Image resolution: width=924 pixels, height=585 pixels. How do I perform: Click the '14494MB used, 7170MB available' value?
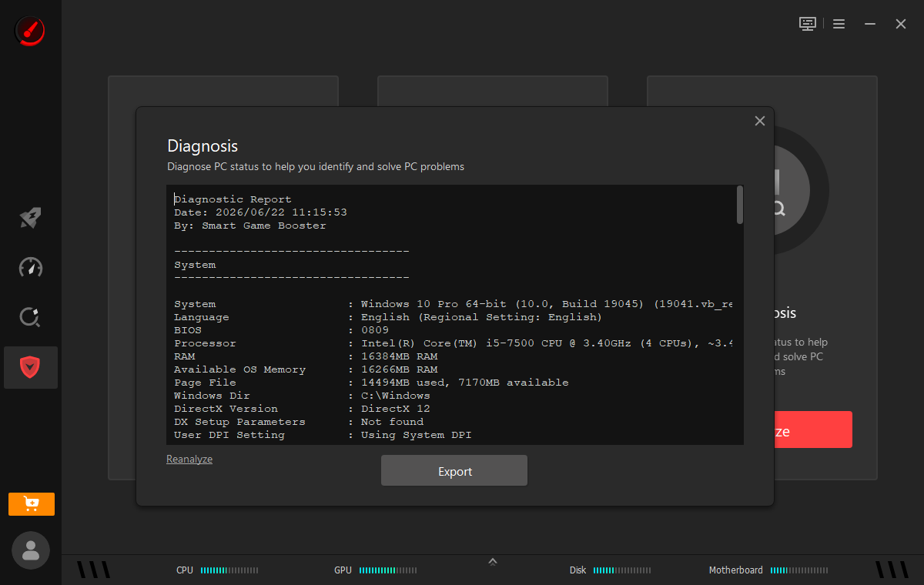[465, 383]
